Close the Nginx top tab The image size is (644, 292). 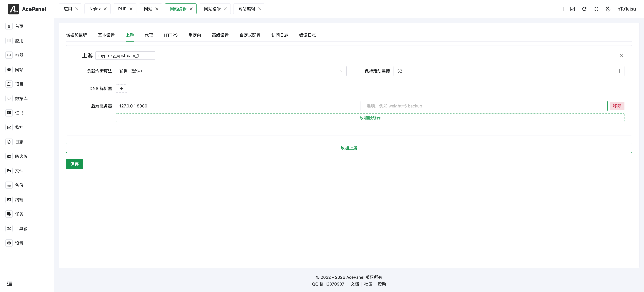coord(105,9)
